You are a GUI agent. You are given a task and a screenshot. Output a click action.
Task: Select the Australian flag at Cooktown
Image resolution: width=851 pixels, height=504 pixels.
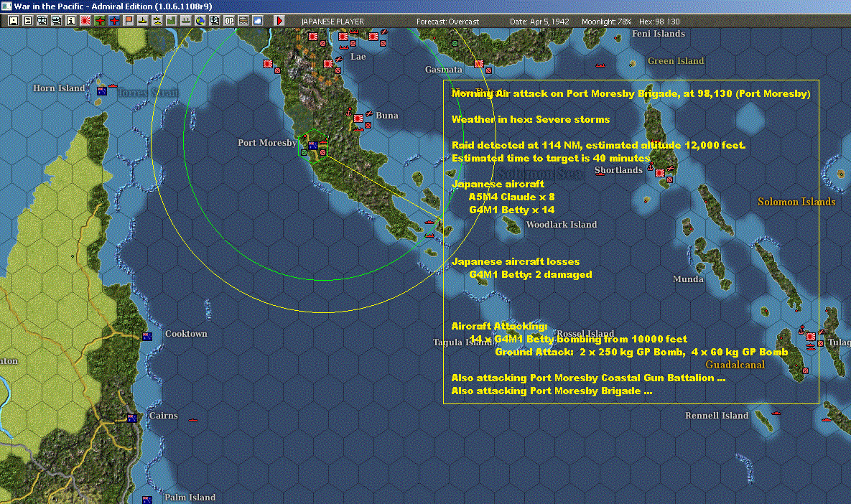pos(147,337)
